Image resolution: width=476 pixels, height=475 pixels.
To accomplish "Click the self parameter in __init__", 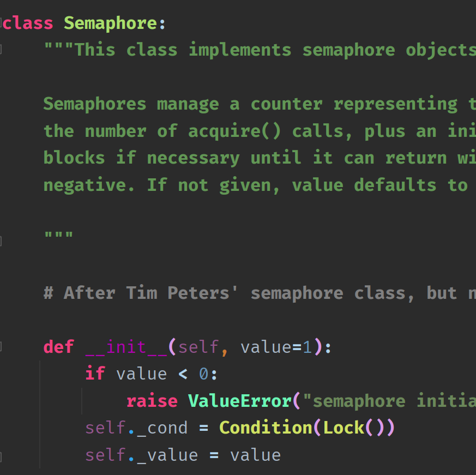I will [198, 347].
